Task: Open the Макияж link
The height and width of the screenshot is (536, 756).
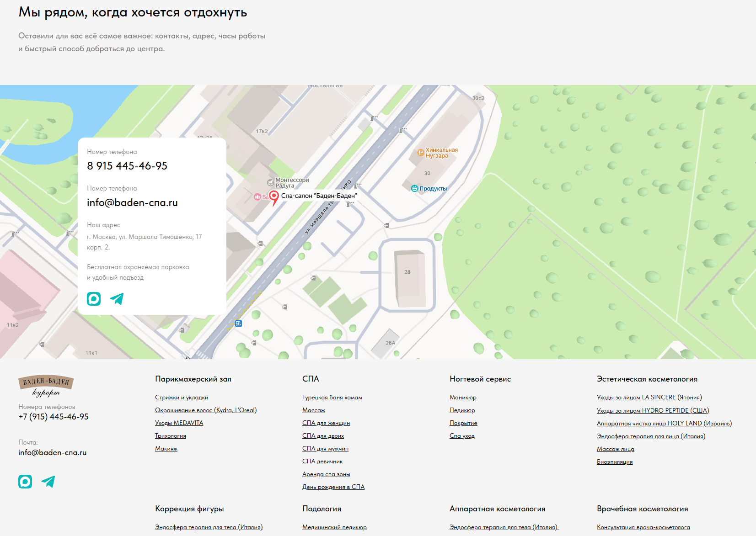Action: coord(166,449)
